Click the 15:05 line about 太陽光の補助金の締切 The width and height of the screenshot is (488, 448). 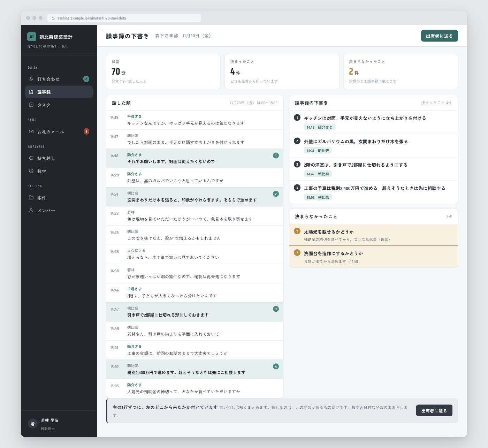(195, 388)
